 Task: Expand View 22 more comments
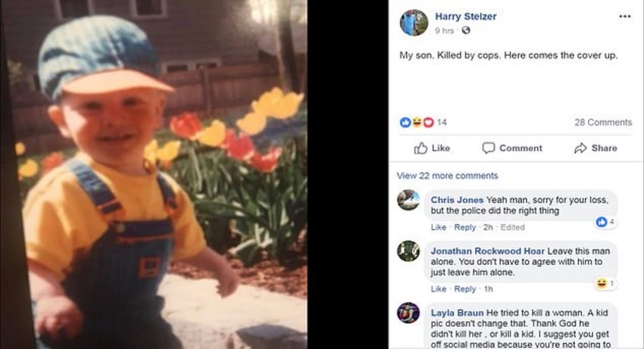[447, 176]
